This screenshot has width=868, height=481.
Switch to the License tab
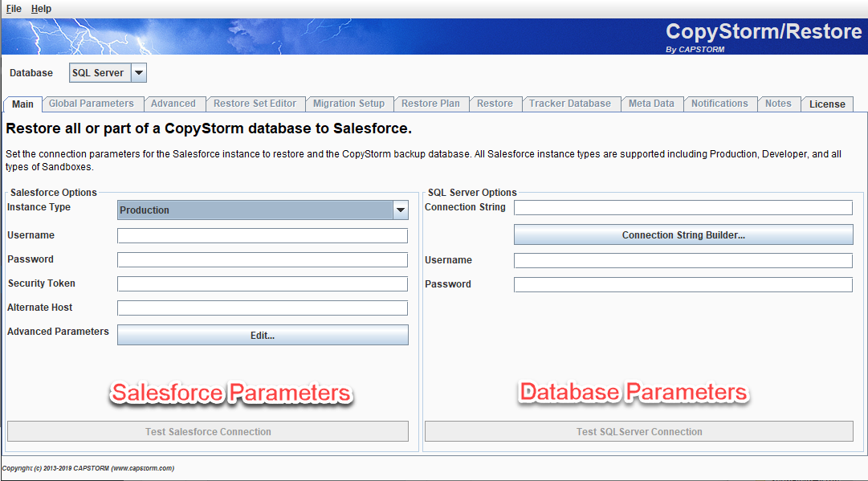pyautogui.click(x=827, y=104)
